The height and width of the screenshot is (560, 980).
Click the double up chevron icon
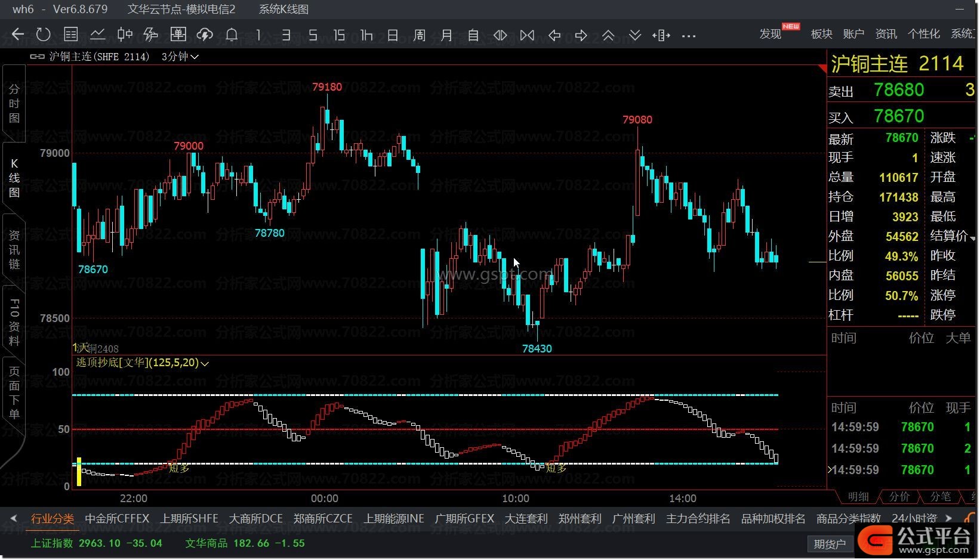point(608,35)
